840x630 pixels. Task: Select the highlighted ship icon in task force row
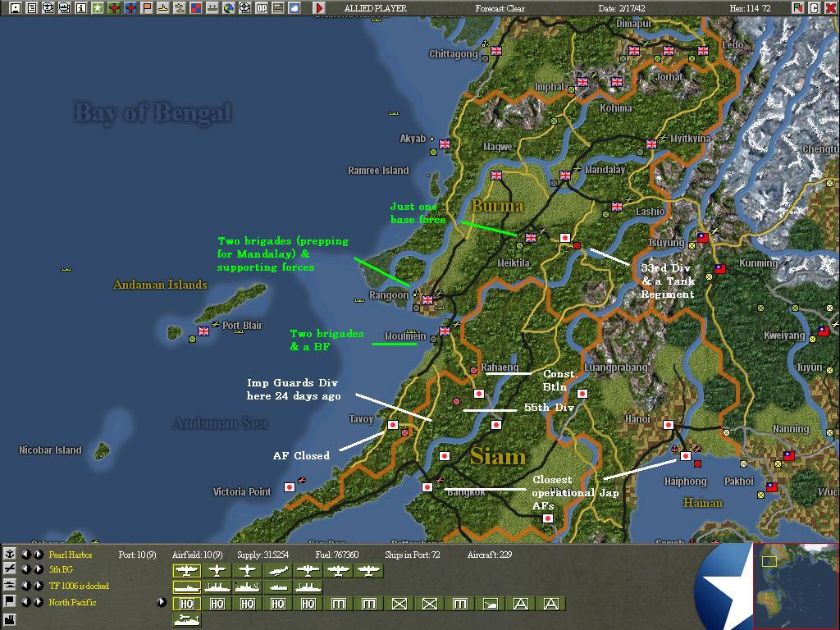pyautogui.click(x=186, y=587)
